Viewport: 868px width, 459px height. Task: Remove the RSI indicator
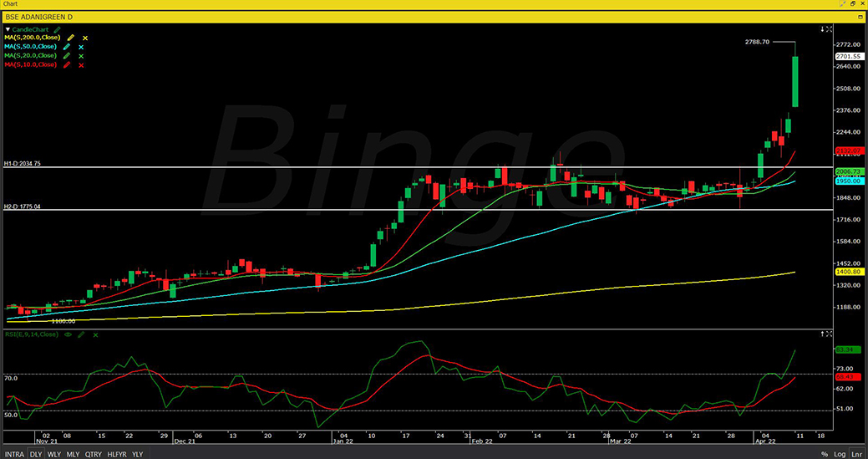95,335
